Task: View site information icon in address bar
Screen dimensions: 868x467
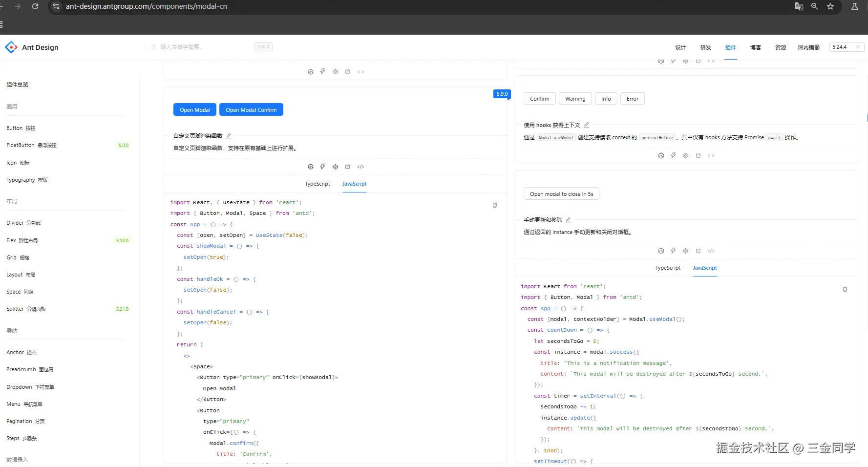Action: (x=56, y=6)
